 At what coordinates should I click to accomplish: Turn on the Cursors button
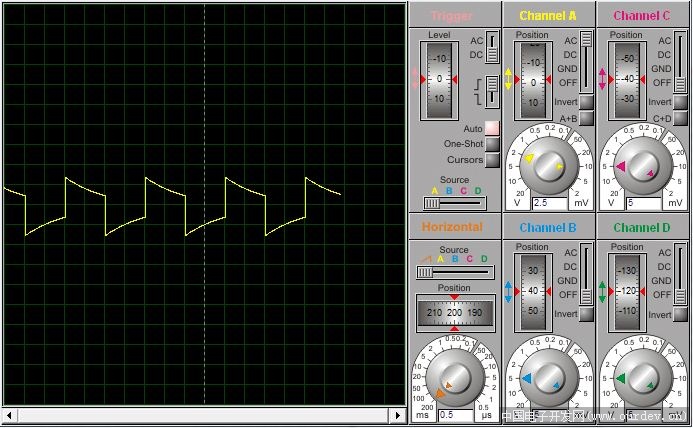point(492,160)
